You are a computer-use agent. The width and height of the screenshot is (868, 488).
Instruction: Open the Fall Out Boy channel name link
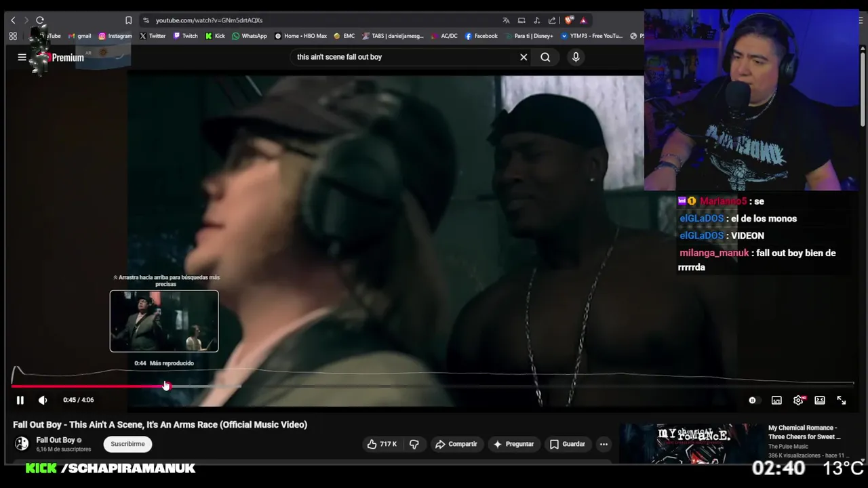(x=55, y=440)
